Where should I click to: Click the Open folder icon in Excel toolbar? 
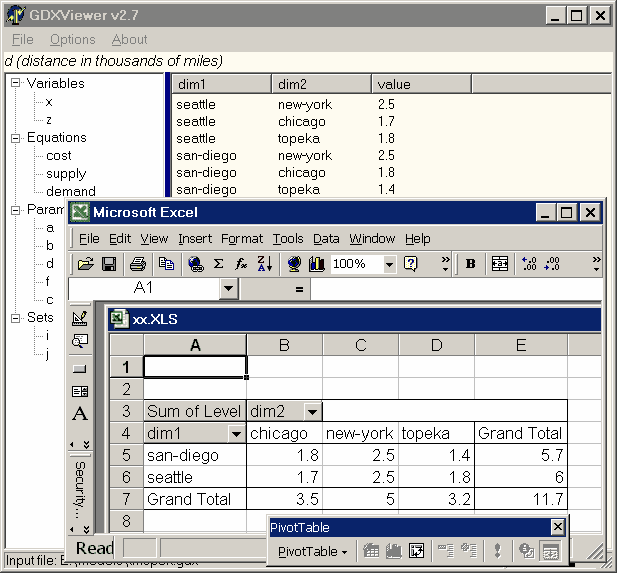(x=86, y=264)
